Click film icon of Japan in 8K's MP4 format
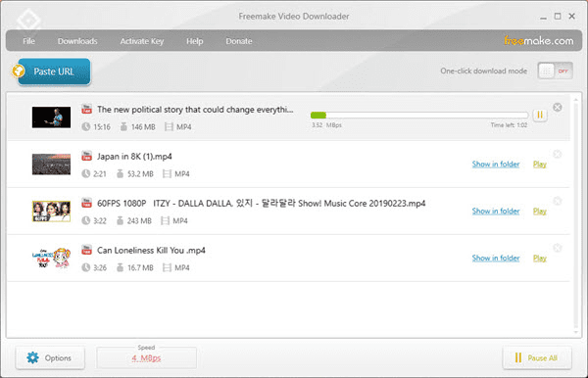The image size is (588, 378). pos(167,174)
